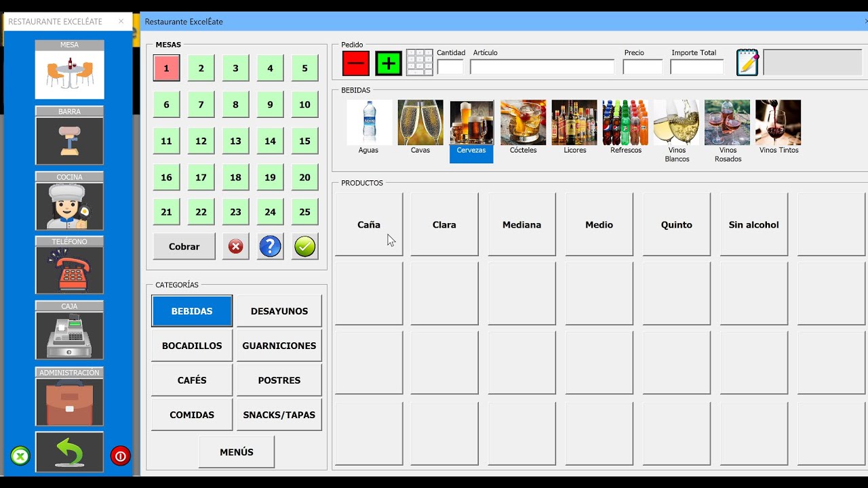Add a Medio product
The height and width of the screenshot is (488, 868).
599,224
